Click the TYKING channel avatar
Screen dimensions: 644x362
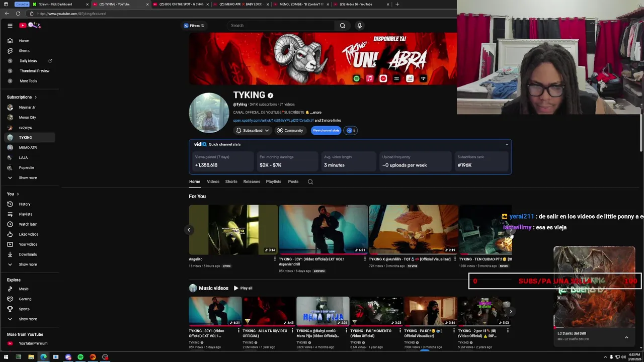tap(209, 113)
